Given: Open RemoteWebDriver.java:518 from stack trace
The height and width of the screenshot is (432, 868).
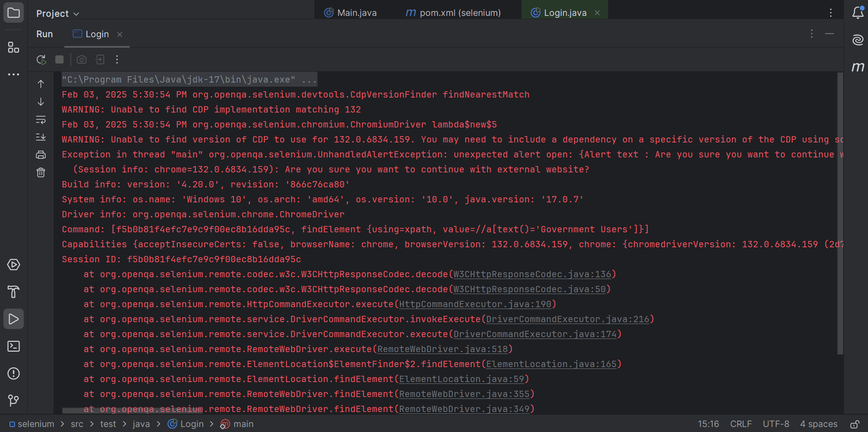Looking at the screenshot, I should (x=443, y=349).
